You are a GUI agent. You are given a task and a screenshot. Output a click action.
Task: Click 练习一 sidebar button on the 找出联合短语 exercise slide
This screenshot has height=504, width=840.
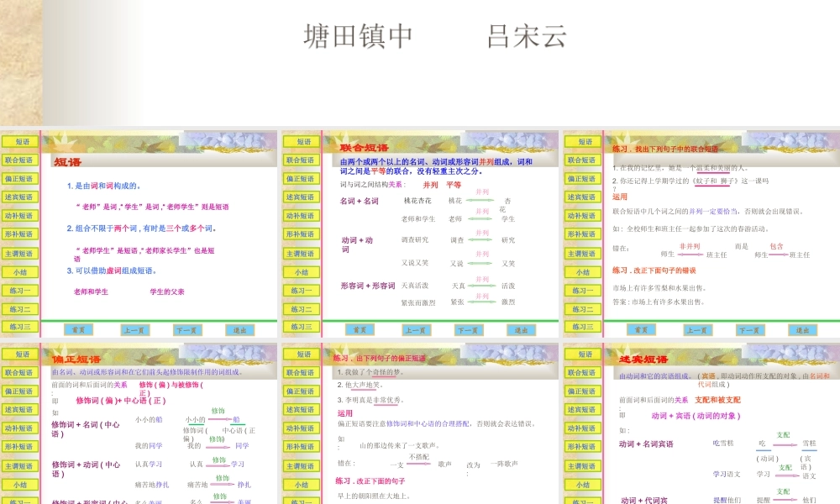583,291
